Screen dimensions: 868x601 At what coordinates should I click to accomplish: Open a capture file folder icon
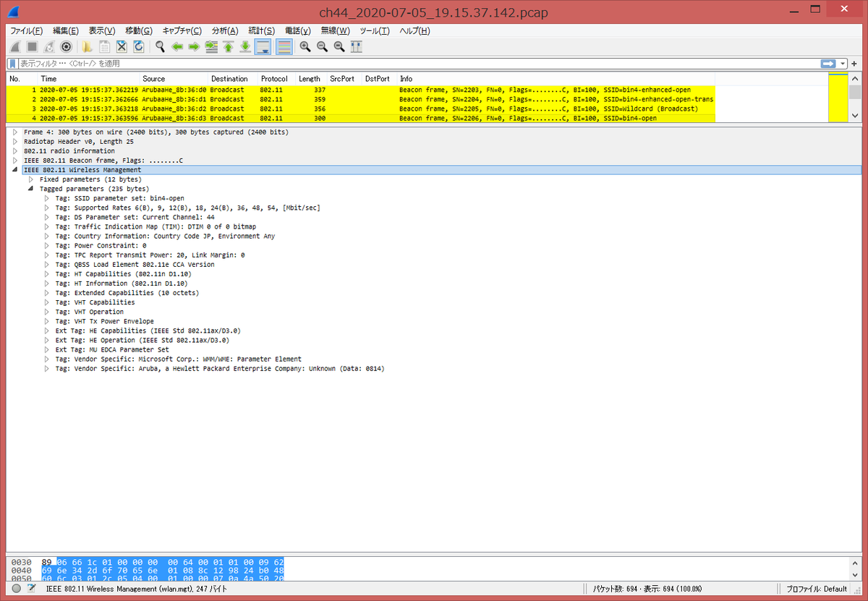tap(87, 47)
